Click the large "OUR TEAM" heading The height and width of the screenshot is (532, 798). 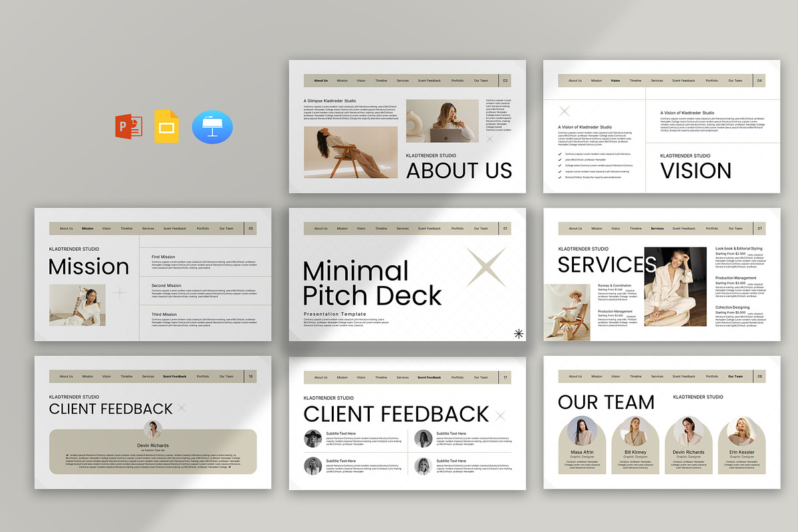[x=606, y=402]
